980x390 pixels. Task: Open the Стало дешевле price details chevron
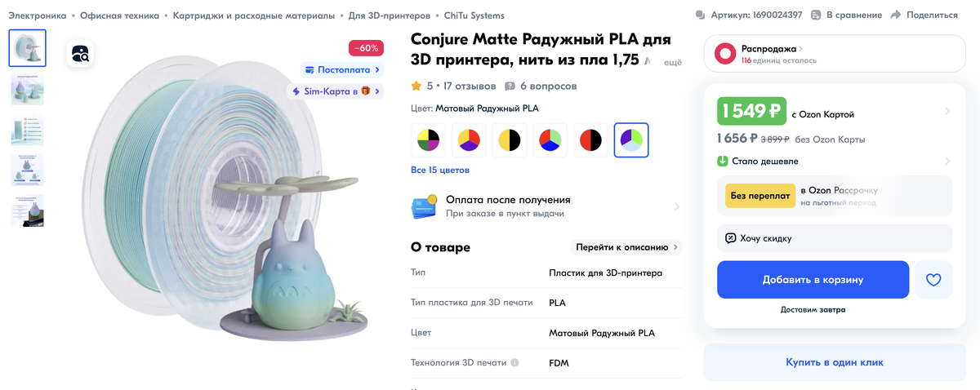coord(947,161)
